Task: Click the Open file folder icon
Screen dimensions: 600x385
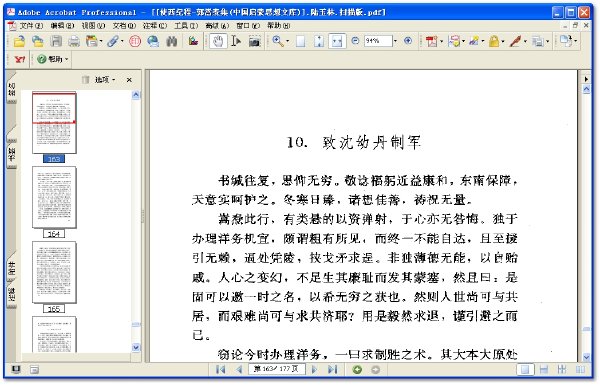Action: click(19, 41)
